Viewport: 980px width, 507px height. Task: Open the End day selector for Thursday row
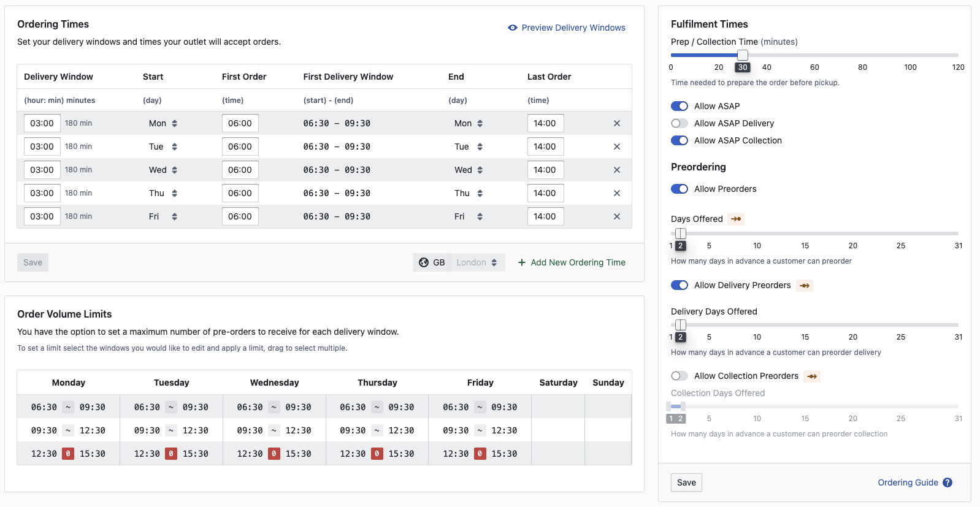pyautogui.click(x=469, y=193)
